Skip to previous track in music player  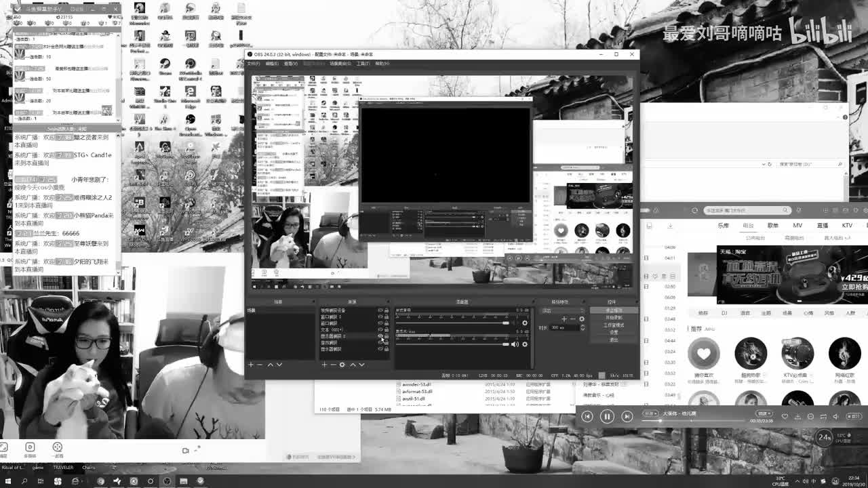pos(587,416)
